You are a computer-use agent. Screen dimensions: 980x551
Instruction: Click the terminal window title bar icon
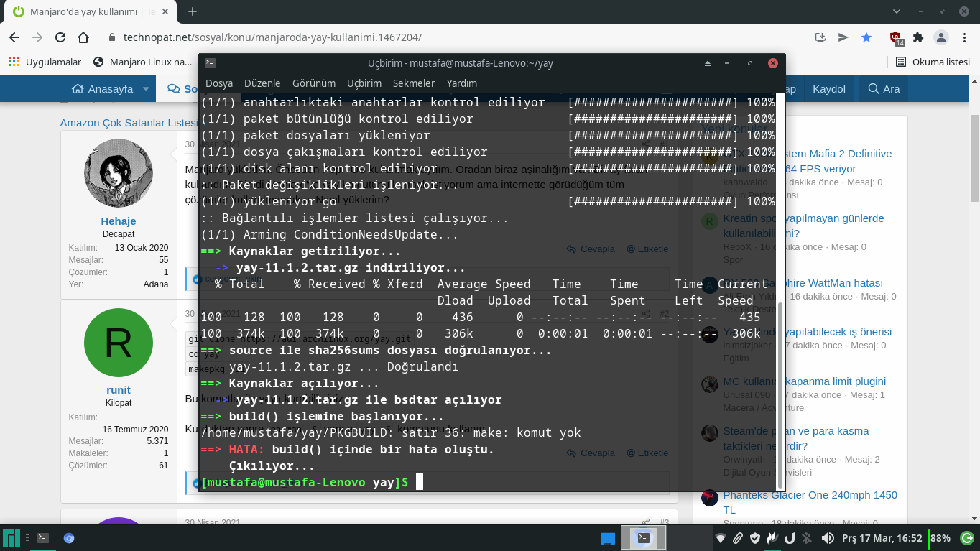tap(210, 63)
